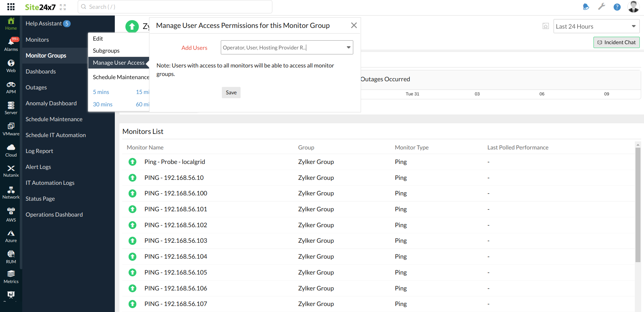The width and height of the screenshot is (644, 312).
Task: Click the Network sidebar icon
Action: point(11,193)
